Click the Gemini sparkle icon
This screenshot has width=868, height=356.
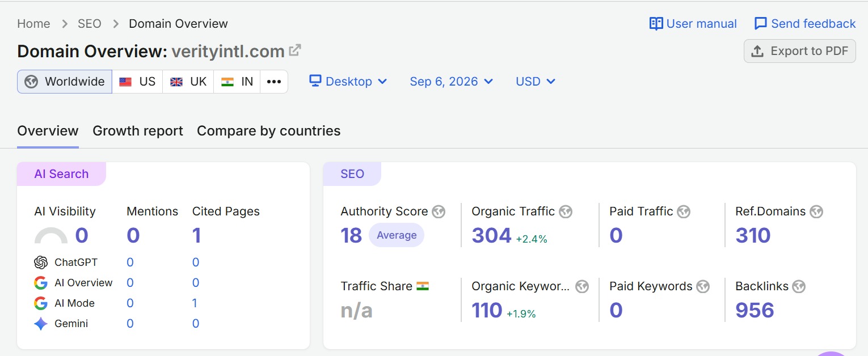pos(41,324)
